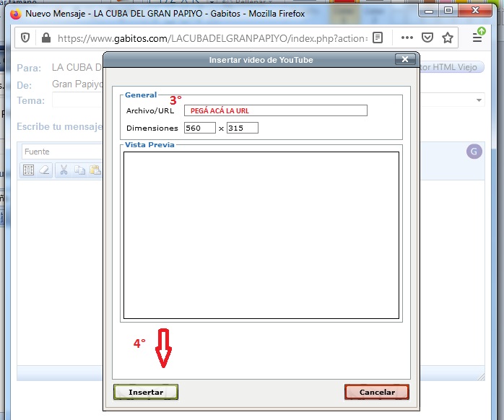Open the Firefox hamburger menu

tap(480, 38)
